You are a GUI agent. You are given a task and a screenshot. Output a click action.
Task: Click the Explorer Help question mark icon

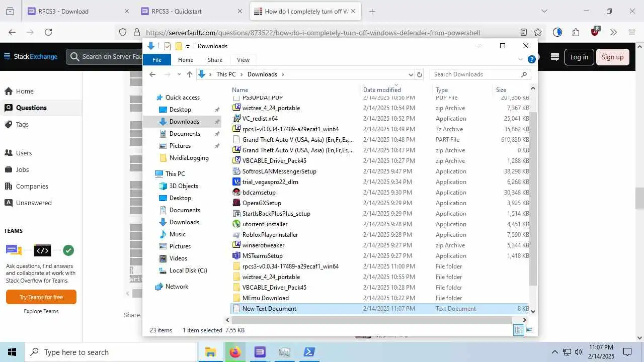point(531,59)
